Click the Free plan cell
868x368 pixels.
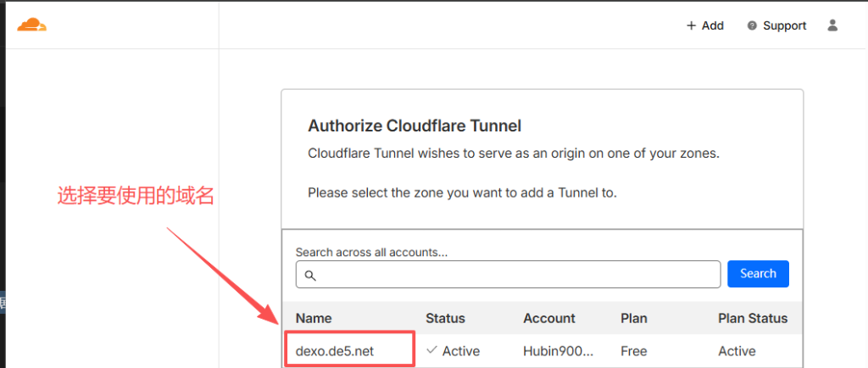(x=632, y=351)
